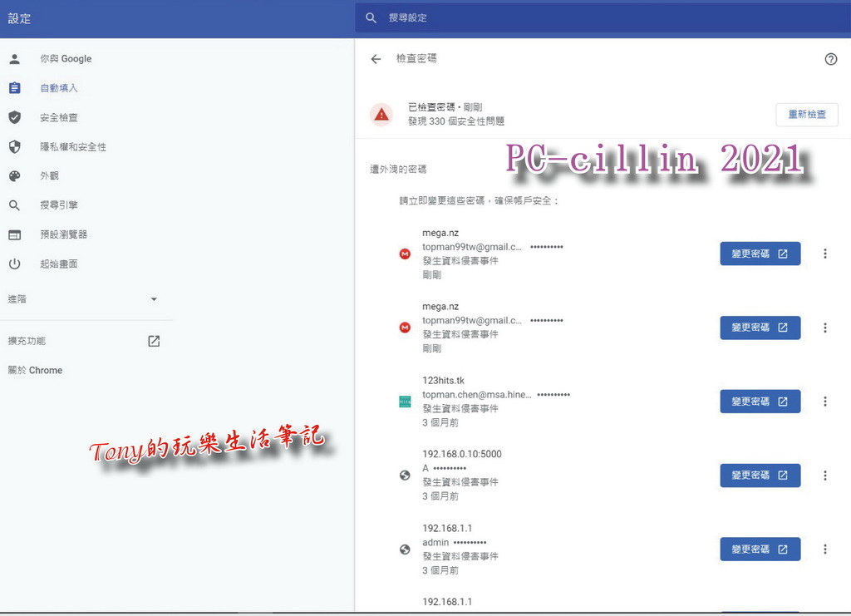Click the 遭外洩的密碼 section heading
This screenshot has width=851, height=616.
tap(398, 170)
